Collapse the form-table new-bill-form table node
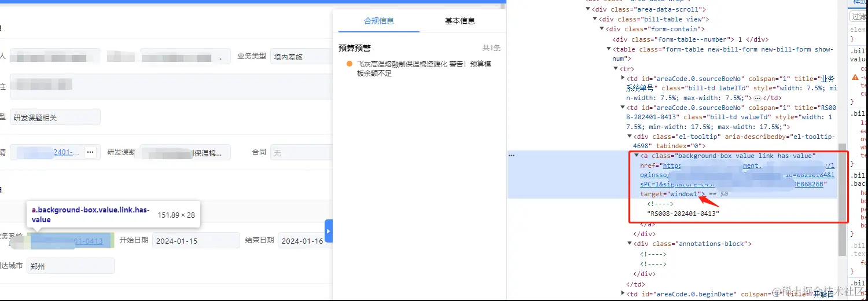Image resolution: width=868 pixels, height=301 pixels. [x=609, y=49]
